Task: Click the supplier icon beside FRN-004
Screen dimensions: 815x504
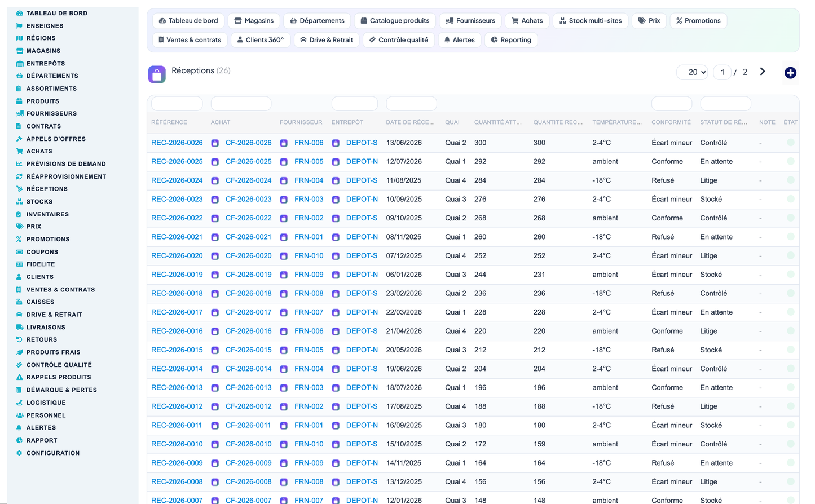Action: point(284,181)
